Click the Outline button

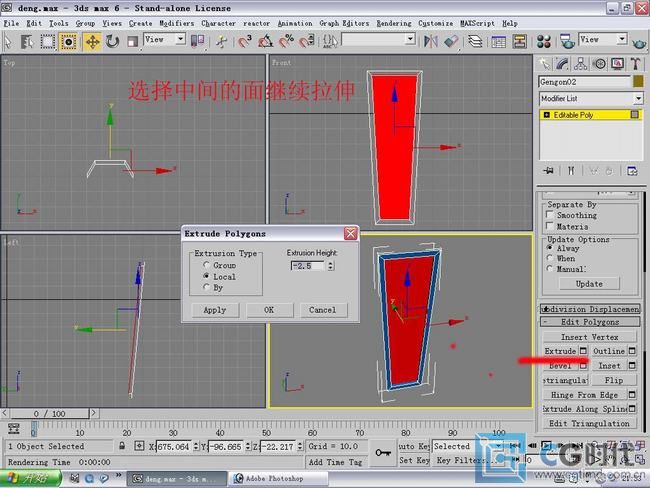(x=609, y=351)
